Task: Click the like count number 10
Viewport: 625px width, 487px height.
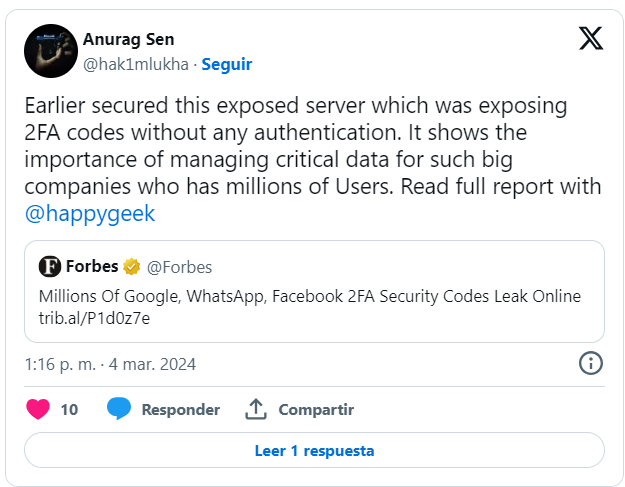Action: (69, 409)
